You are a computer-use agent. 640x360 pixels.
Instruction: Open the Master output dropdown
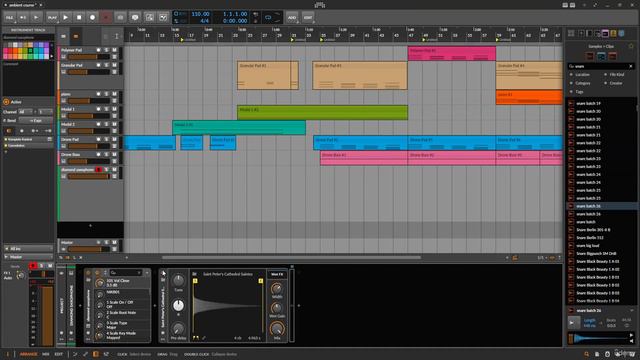click(28, 257)
